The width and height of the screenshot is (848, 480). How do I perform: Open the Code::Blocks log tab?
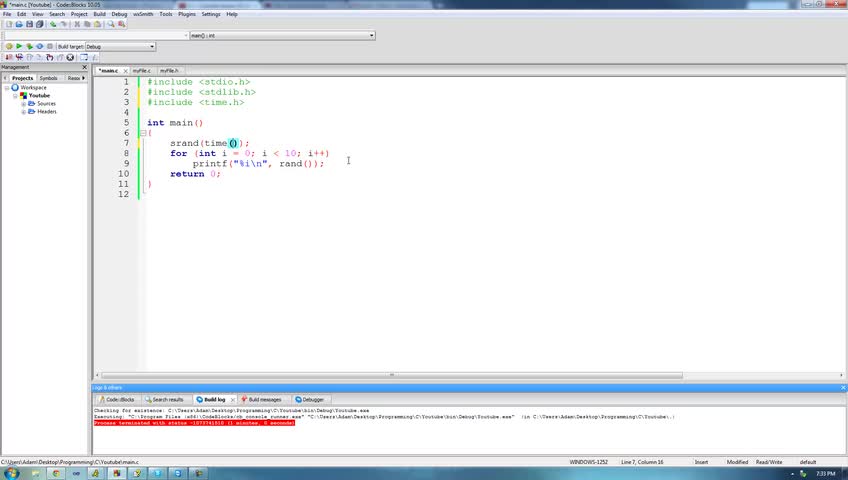(117, 399)
